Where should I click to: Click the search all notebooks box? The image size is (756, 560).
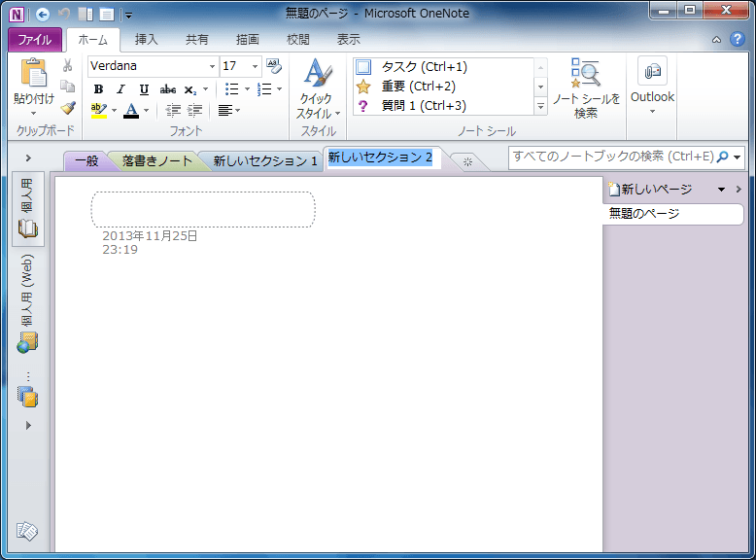point(612,157)
